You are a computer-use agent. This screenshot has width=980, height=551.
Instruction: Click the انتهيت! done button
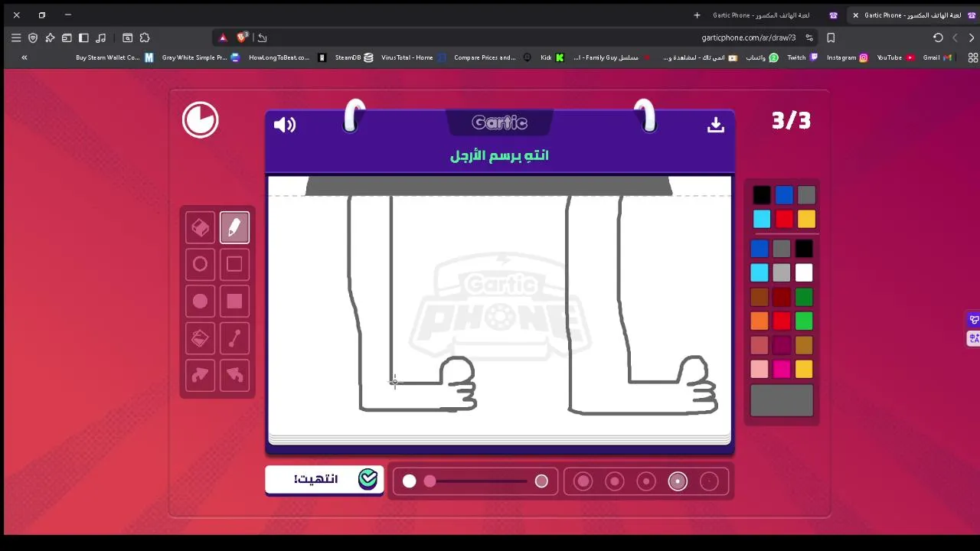(x=325, y=480)
